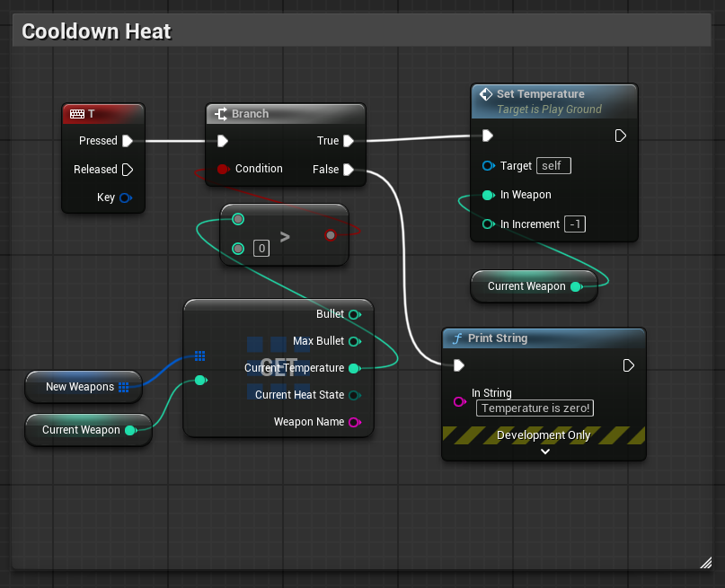Click the False output pin on Branch
Image resolution: width=725 pixels, height=588 pixels.
point(349,170)
